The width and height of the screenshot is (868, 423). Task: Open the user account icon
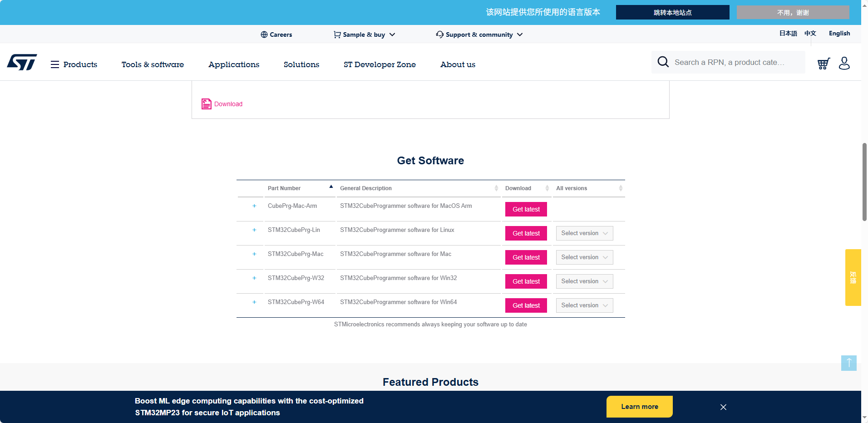click(x=844, y=63)
